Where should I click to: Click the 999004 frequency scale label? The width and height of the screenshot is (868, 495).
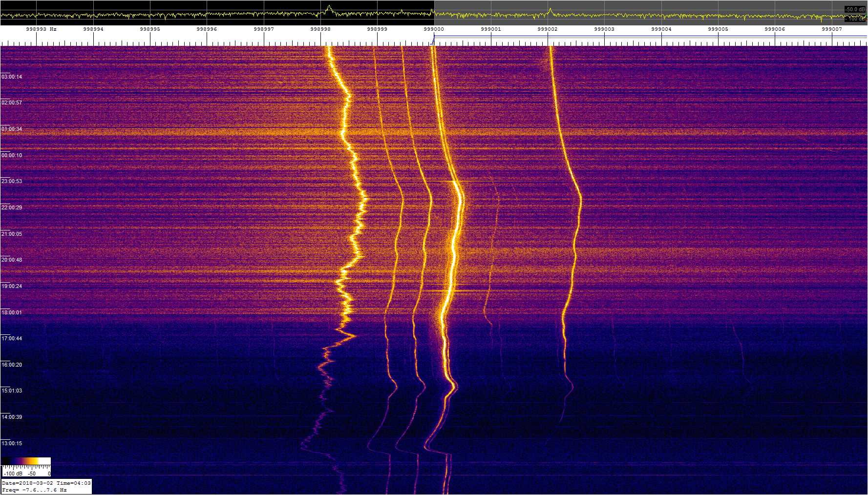point(661,29)
